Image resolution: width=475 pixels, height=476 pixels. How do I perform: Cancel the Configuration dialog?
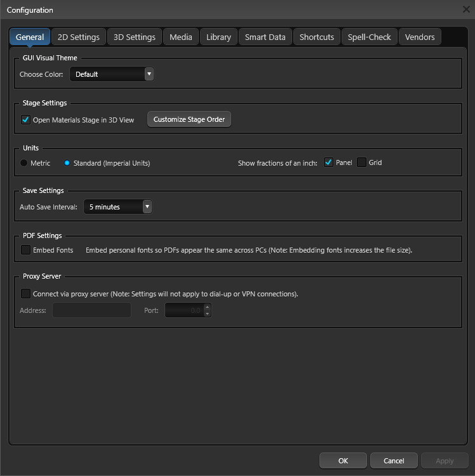(394, 461)
